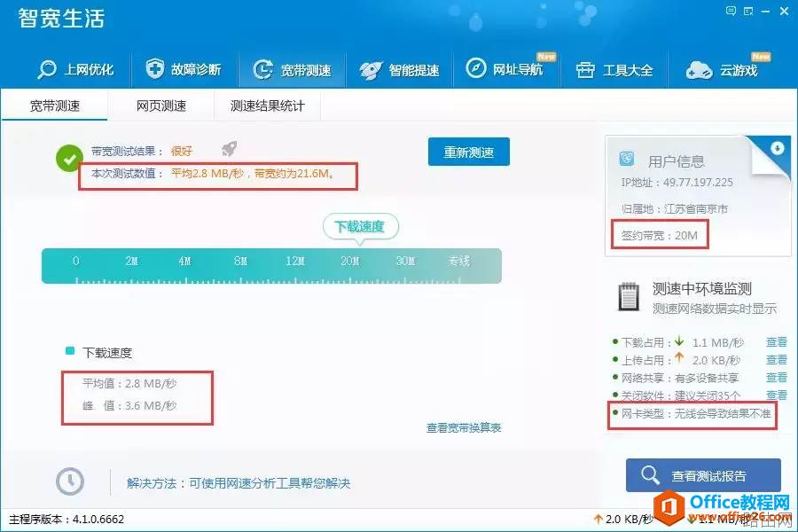798x532 pixels.
Task: Click the orange up arrow beside 上传占用
Action: click(x=679, y=358)
